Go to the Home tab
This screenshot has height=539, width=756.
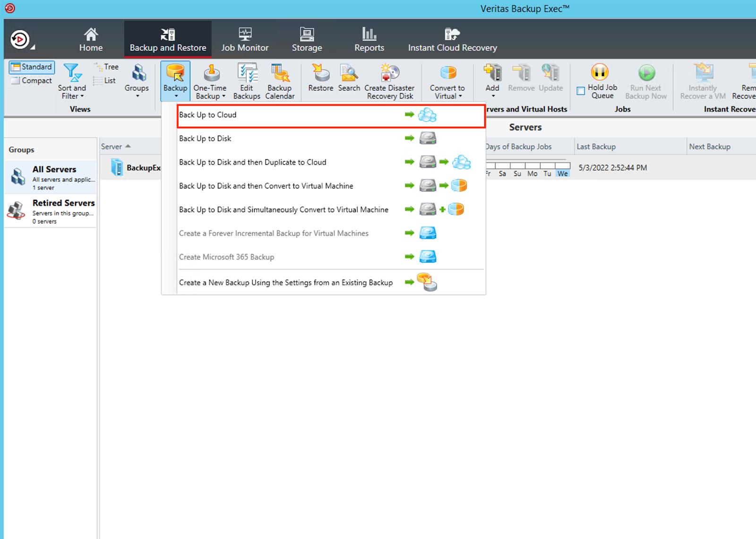coord(91,40)
